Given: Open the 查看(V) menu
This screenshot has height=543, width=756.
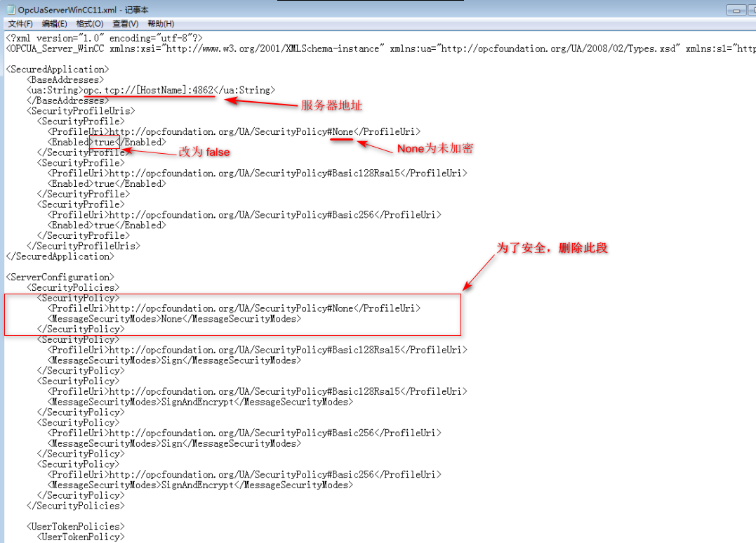Looking at the screenshot, I should point(125,24).
